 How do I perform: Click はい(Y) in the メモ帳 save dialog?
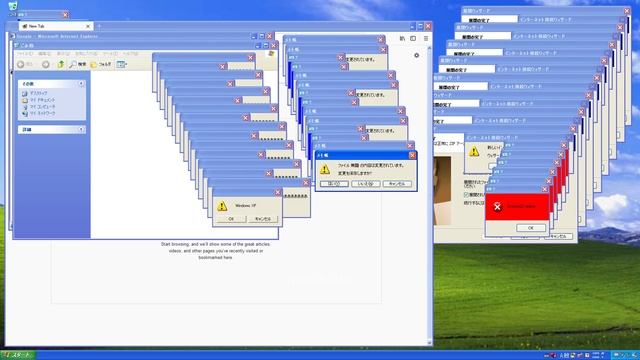point(334,184)
